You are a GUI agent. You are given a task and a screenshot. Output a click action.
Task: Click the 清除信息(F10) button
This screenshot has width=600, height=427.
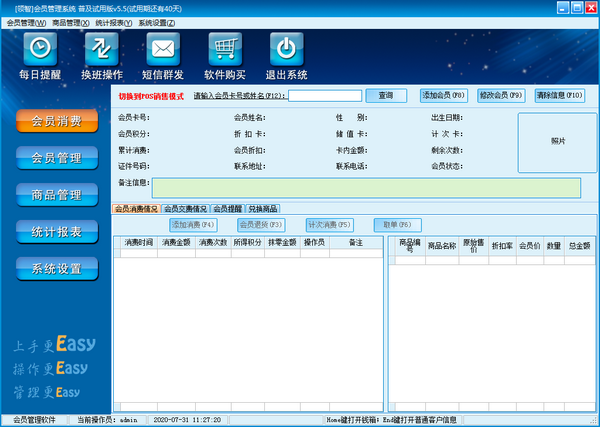(560, 96)
